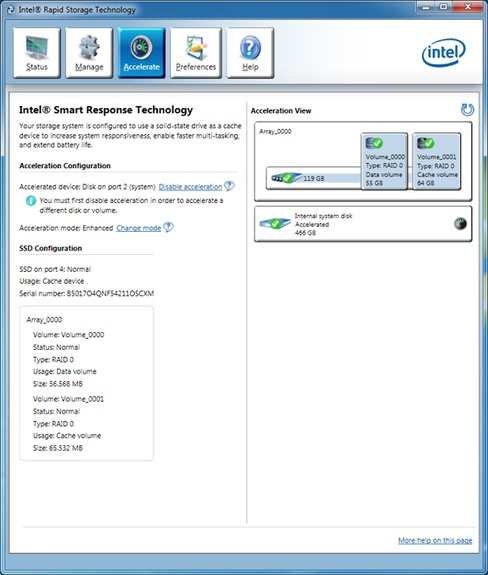The width and height of the screenshot is (488, 575).
Task: Click 'Internal system disk' label
Action: click(323, 216)
